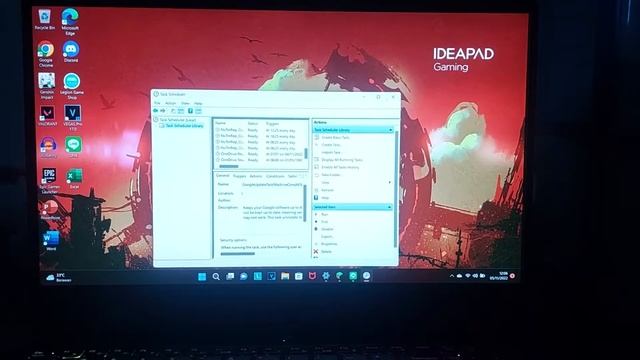640x360 pixels.
Task: Select Task Scheduler Library tree node
Action: tap(182, 126)
